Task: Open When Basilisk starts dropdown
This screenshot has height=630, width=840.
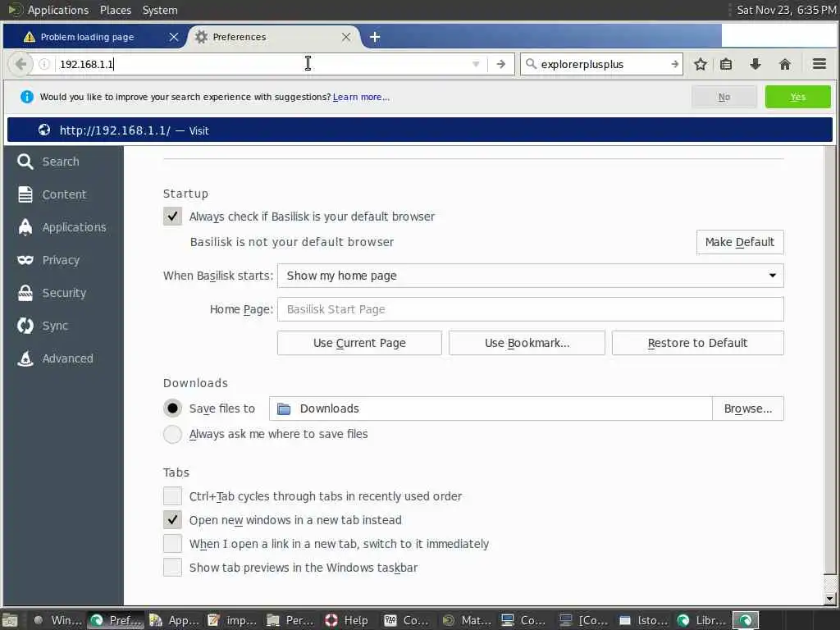Action: tap(531, 276)
